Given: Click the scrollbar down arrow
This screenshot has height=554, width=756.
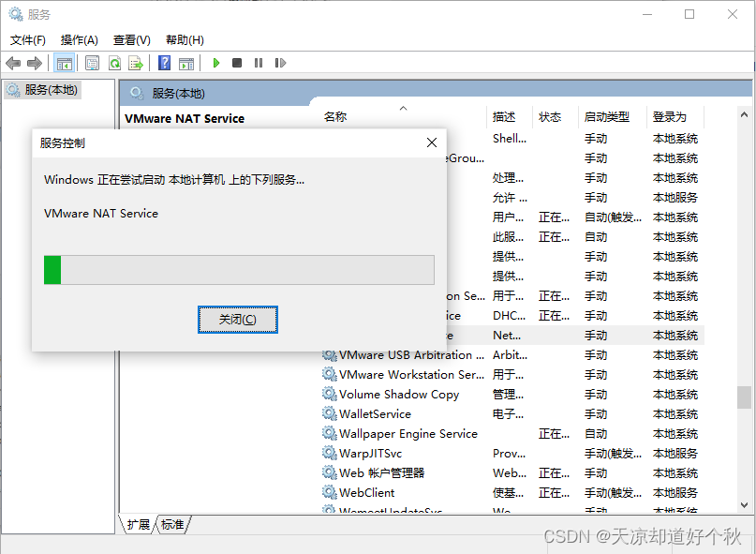Looking at the screenshot, I should (744, 504).
